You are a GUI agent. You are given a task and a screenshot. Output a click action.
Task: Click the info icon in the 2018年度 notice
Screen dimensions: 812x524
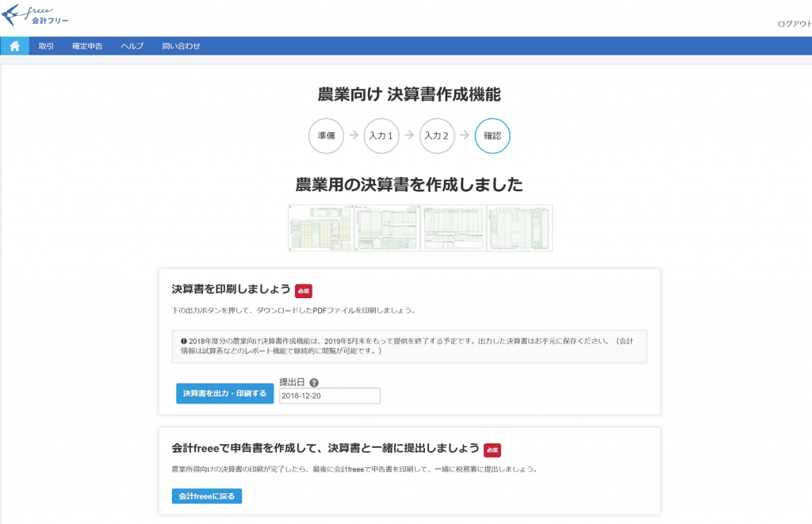tap(184, 341)
